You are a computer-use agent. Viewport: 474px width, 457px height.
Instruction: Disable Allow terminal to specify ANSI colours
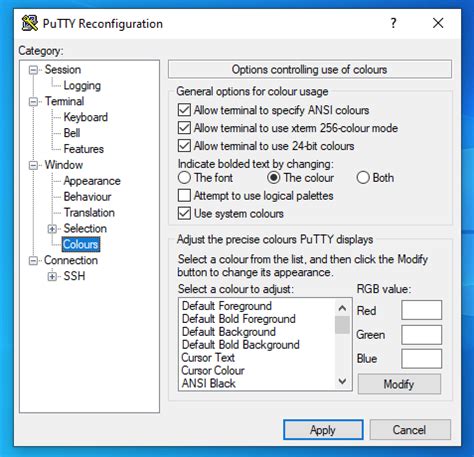coord(184,110)
